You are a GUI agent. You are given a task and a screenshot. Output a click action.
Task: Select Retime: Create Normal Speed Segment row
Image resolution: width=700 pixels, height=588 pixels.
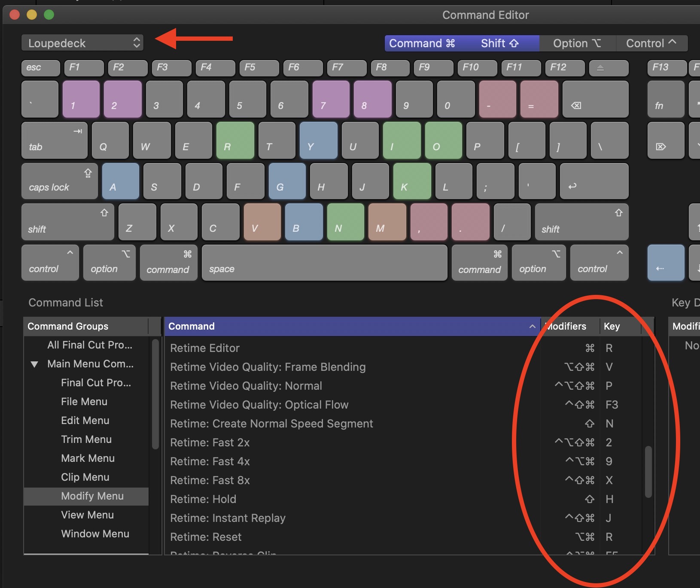pyautogui.click(x=403, y=424)
